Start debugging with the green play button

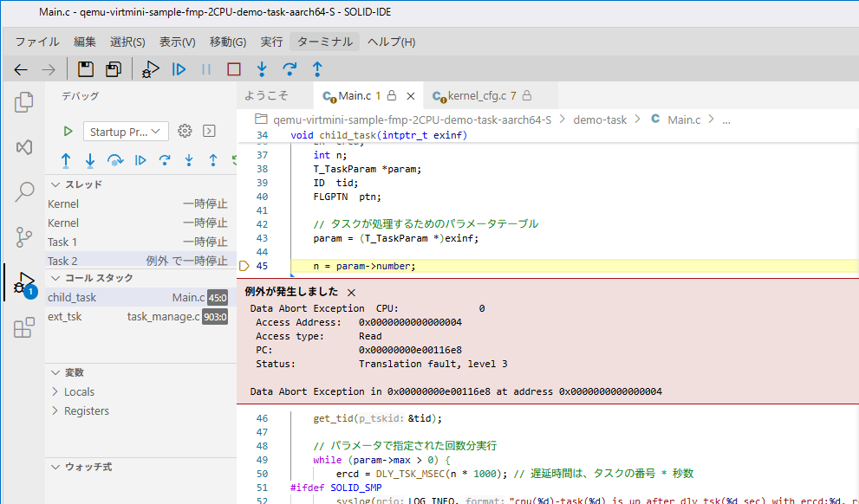click(68, 131)
